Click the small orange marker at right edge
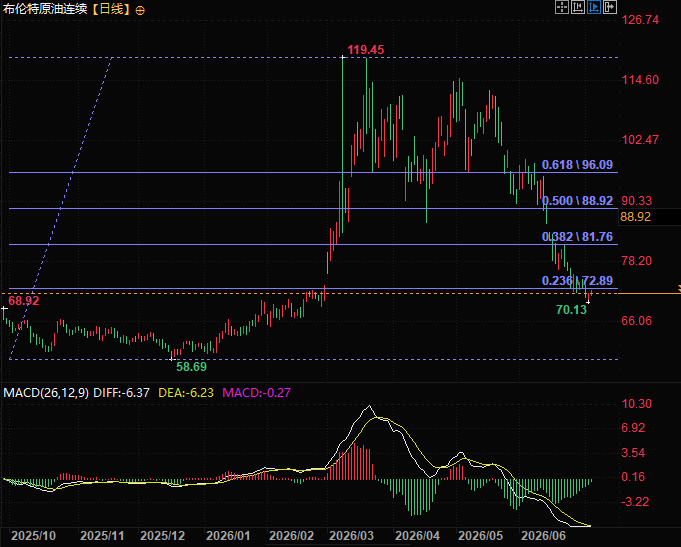 tap(679, 288)
